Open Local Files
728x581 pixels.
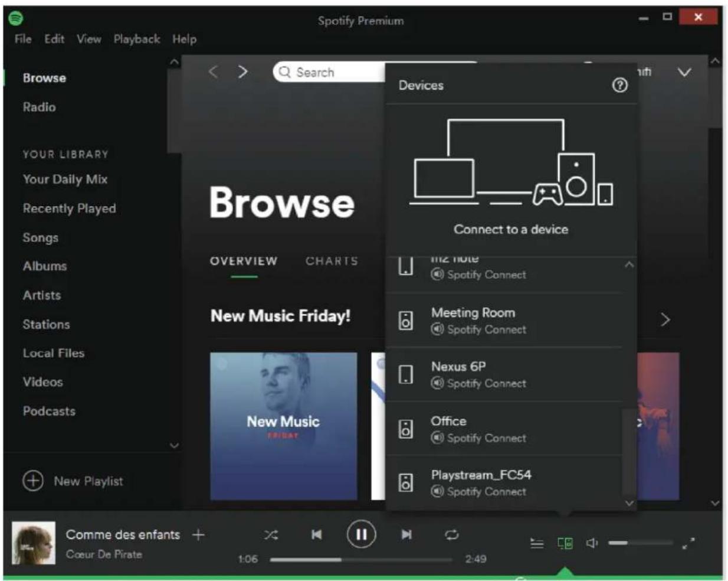tap(53, 353)
